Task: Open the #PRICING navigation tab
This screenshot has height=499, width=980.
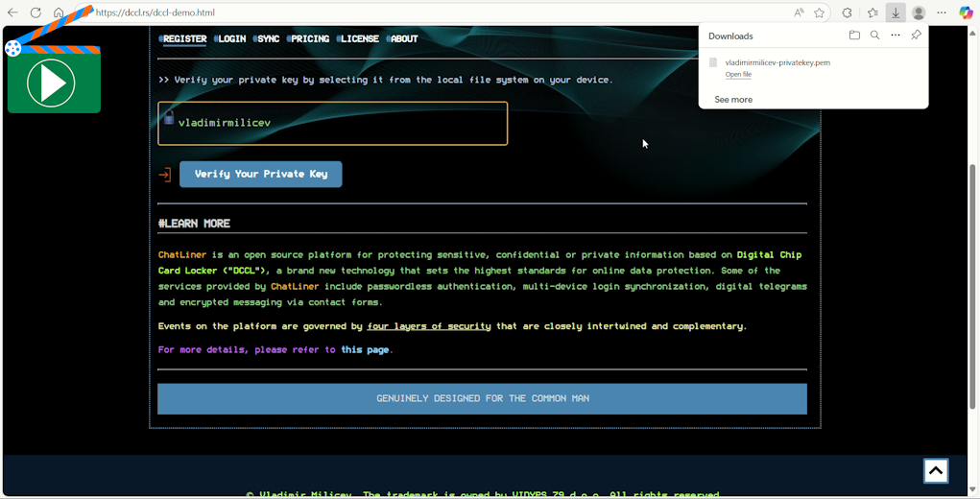Action: [x=308, y=39]
